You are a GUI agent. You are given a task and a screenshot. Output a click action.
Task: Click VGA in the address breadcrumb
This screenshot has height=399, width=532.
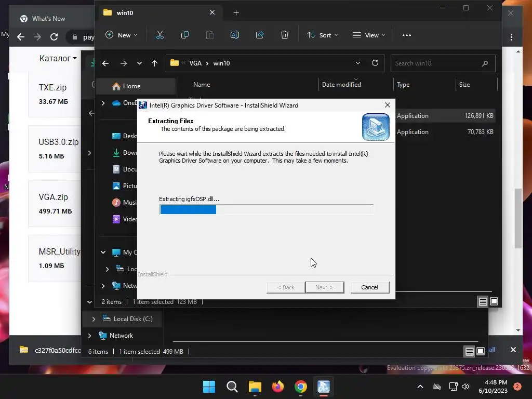[195, 63]
